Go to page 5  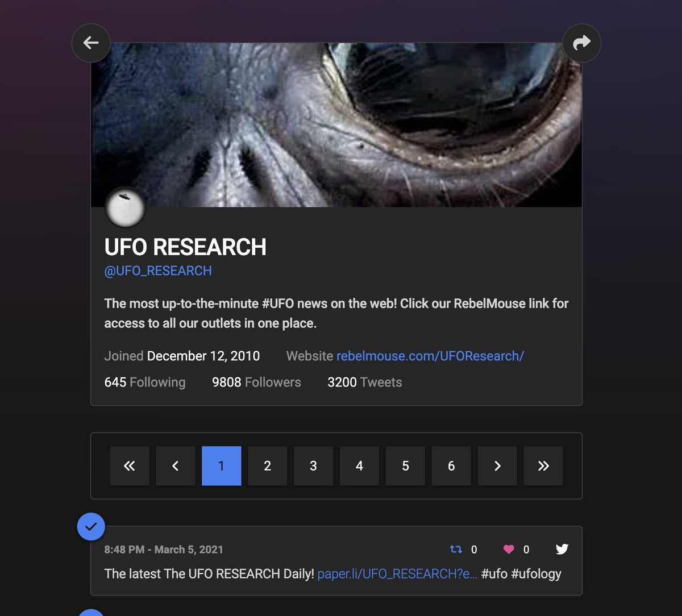point(406,466)
